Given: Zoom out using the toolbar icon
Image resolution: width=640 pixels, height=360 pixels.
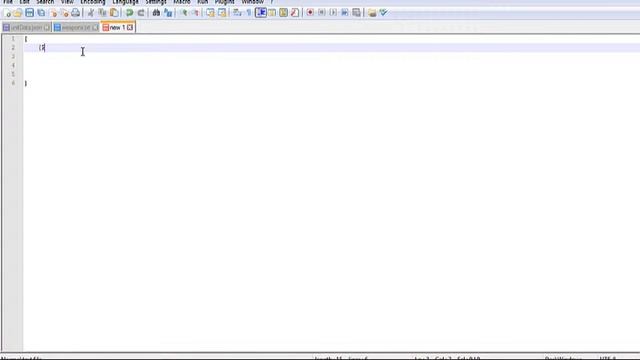Looking at the screenshot, I should [x=195, y=13].
